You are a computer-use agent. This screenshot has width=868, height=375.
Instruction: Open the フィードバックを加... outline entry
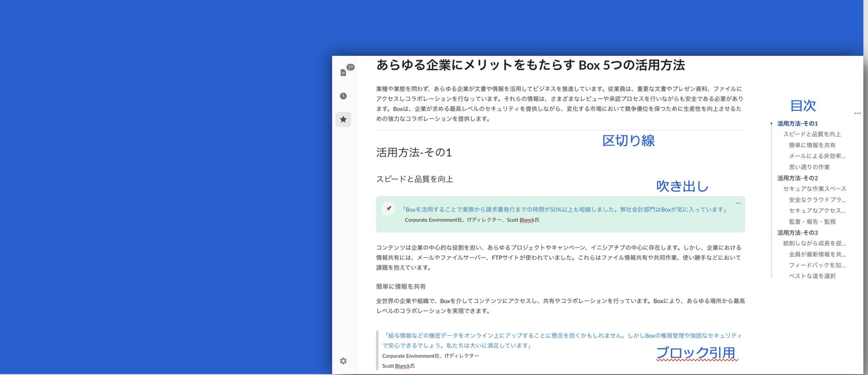pos(817,265)
